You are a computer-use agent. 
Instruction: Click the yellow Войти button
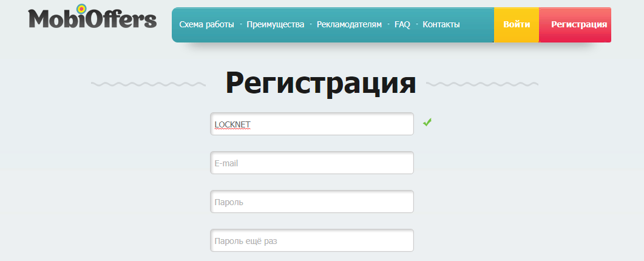tap(517, 25)
